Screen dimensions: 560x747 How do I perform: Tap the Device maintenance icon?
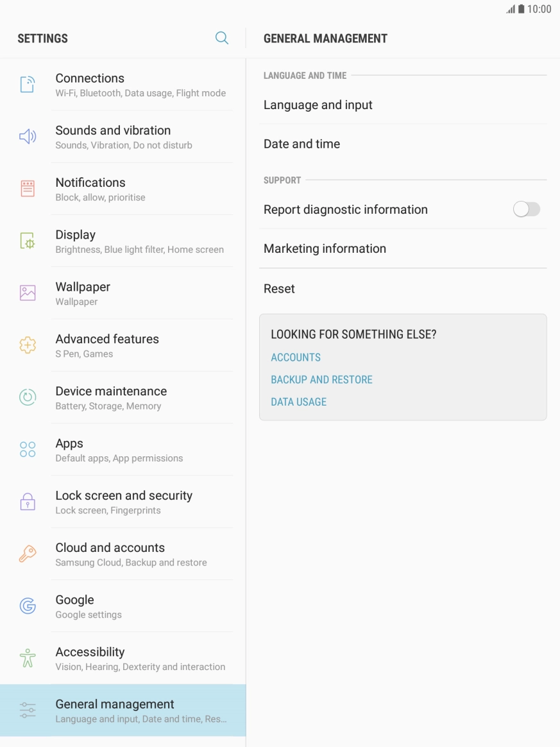pyautogui.click(x=28, y=397)
